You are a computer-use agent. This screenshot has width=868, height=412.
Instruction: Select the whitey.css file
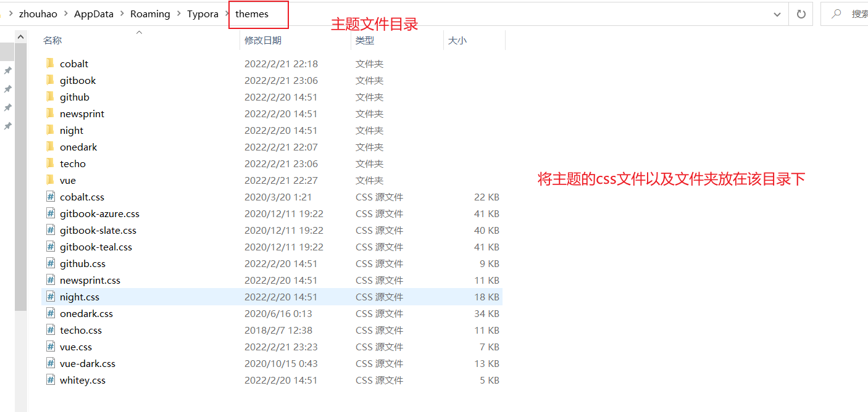click(x=83, y=380)
